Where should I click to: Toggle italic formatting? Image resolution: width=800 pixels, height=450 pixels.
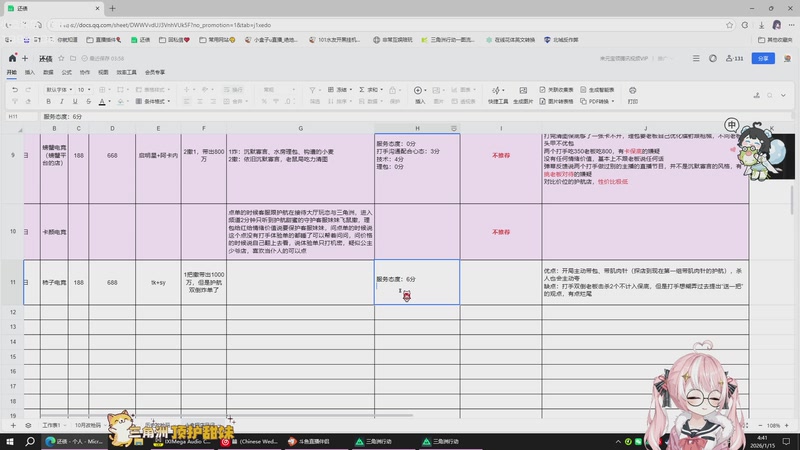62,102
